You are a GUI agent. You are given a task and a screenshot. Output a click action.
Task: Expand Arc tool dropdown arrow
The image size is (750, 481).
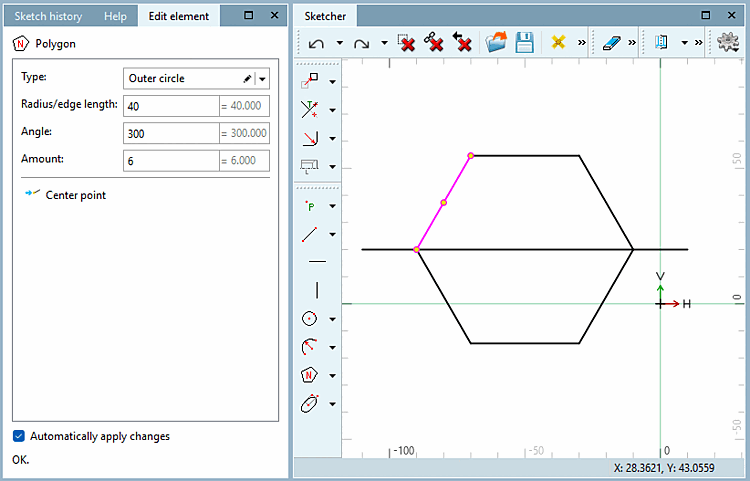(x=332, y=348)
